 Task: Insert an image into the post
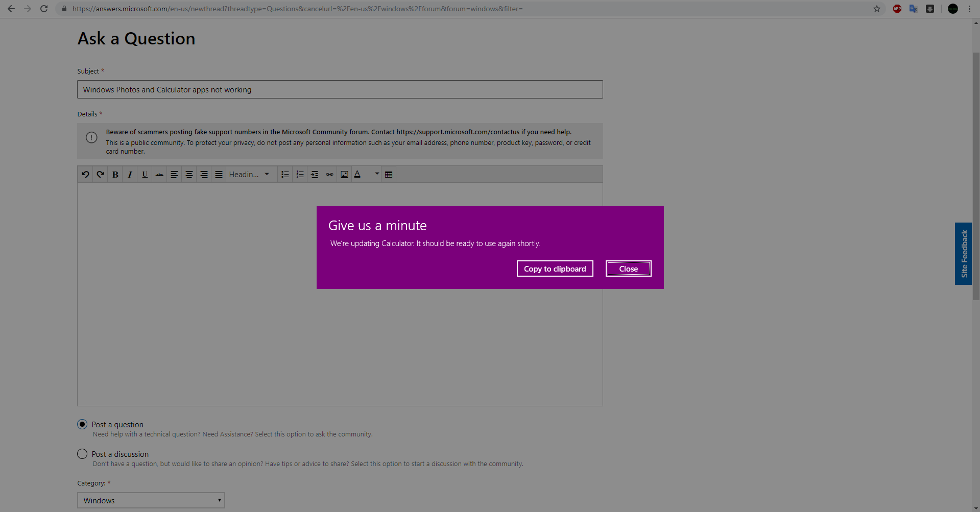[345, 175]
